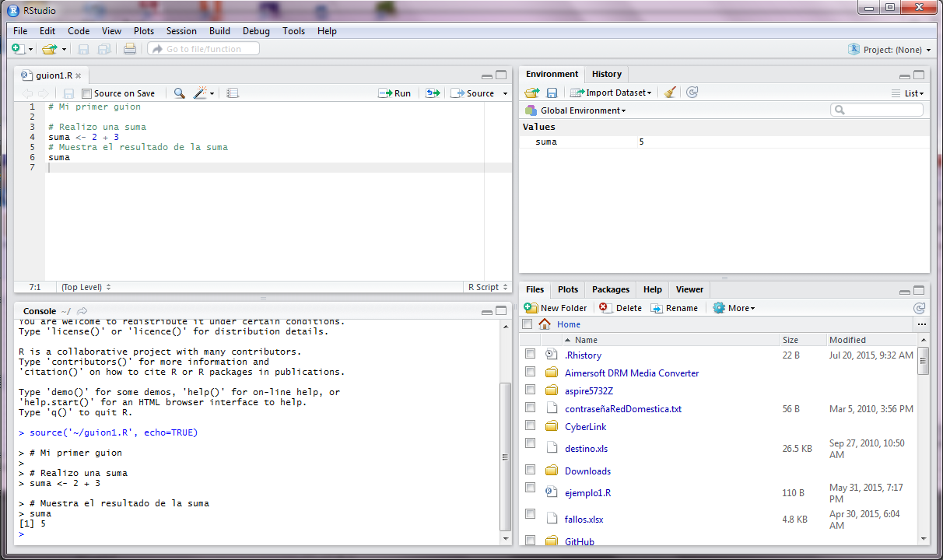Open the New File dropdown arrow
This screenshot has width=943, height=560.
31,50
